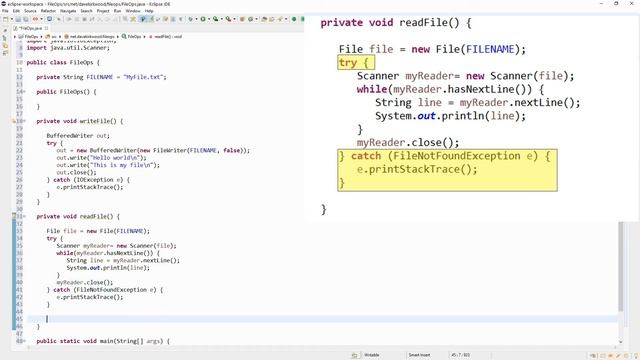
Task: Click the second icon in left sidebar
Action: coord(5,38)
